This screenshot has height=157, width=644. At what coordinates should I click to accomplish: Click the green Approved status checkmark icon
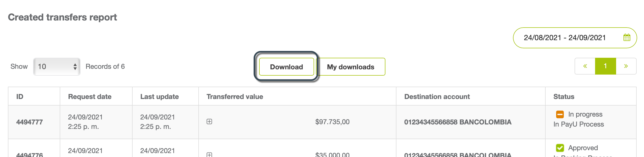pos(560,148)
